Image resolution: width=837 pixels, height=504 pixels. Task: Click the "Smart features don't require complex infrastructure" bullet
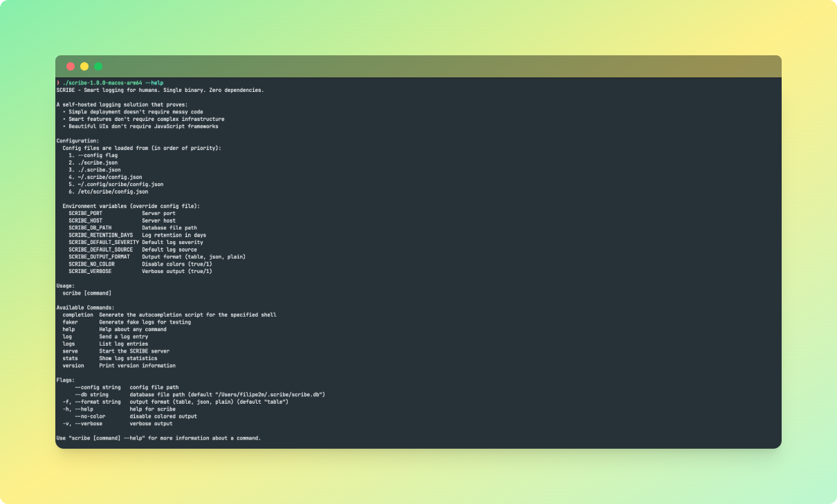click(x=143, y=119)
